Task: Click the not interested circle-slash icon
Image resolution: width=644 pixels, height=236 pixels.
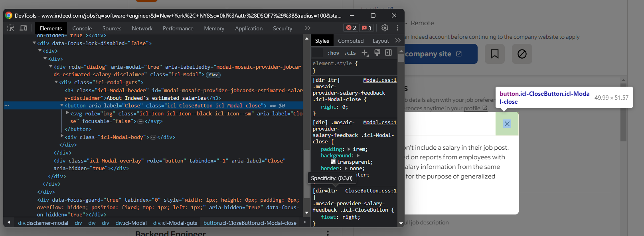Action: pos(522,54)
